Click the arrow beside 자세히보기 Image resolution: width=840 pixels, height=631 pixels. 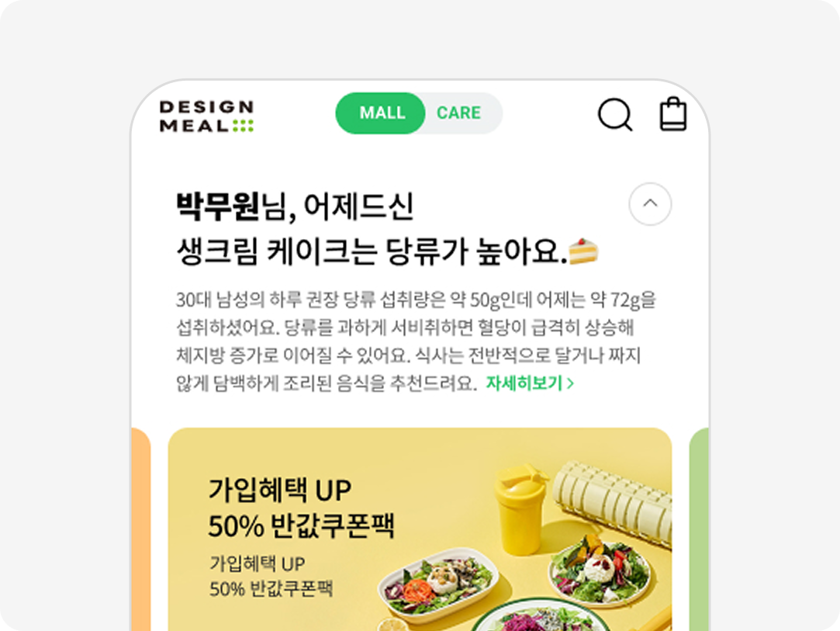tap(570, 383)
